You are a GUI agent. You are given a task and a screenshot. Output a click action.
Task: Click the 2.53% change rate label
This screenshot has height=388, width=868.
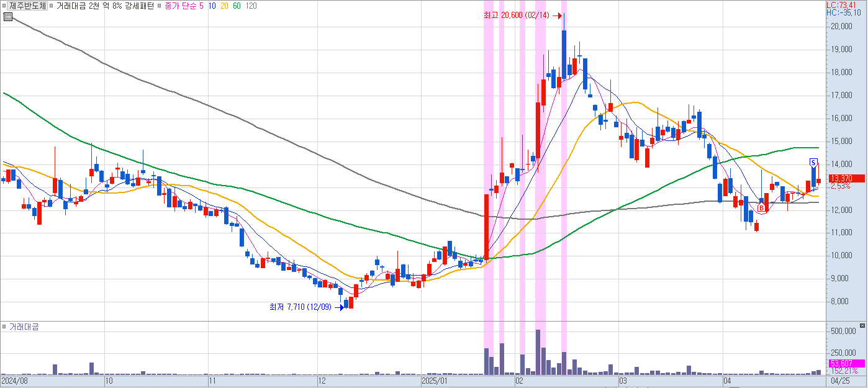click(x=839, y=186)
